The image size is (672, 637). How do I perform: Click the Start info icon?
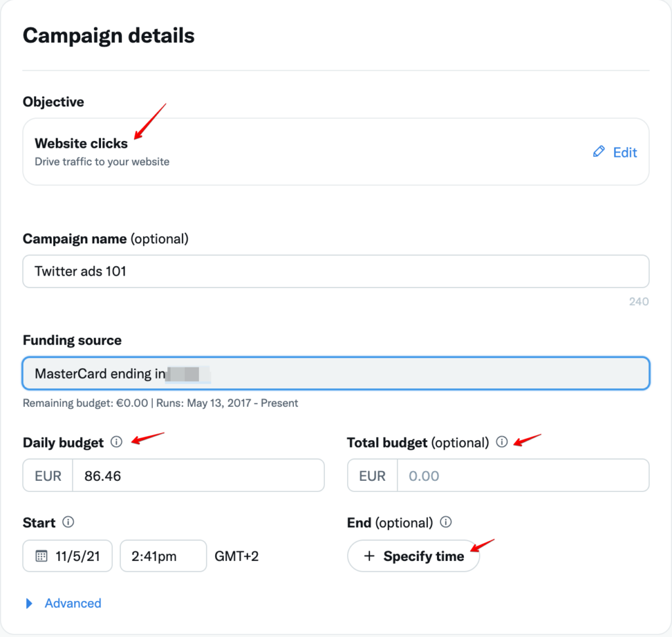(68, 523)
